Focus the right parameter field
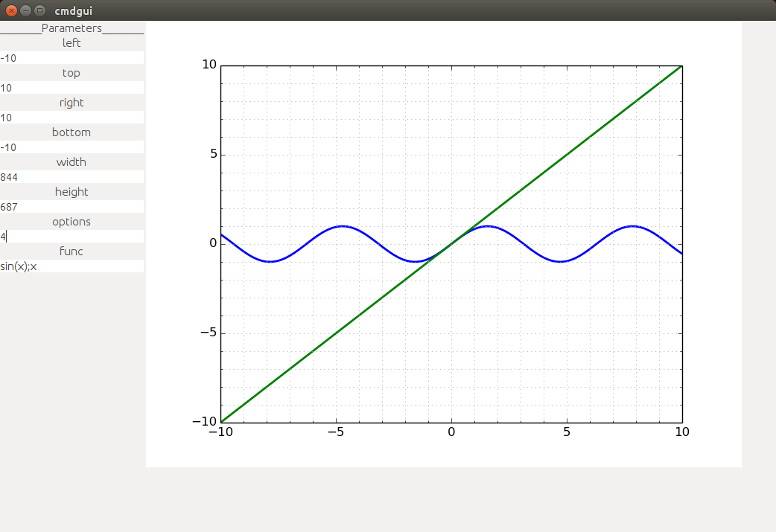 tap(71, 117)
